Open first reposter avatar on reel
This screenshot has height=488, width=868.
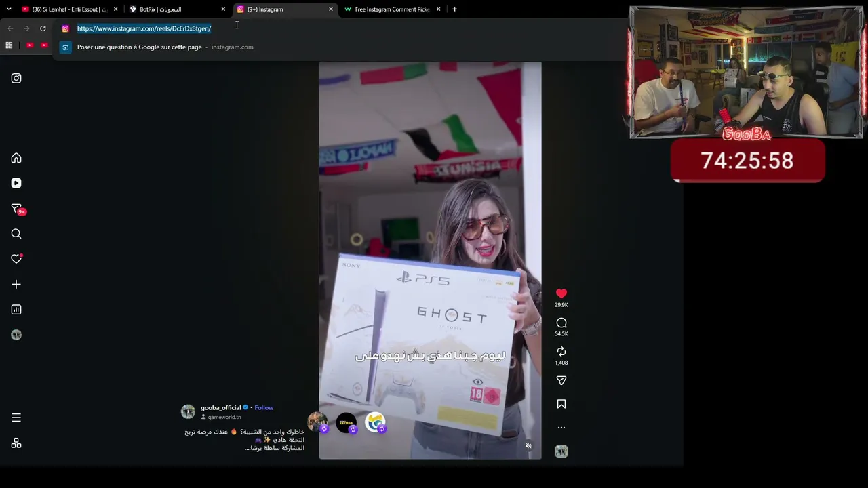tap(317, 423)
